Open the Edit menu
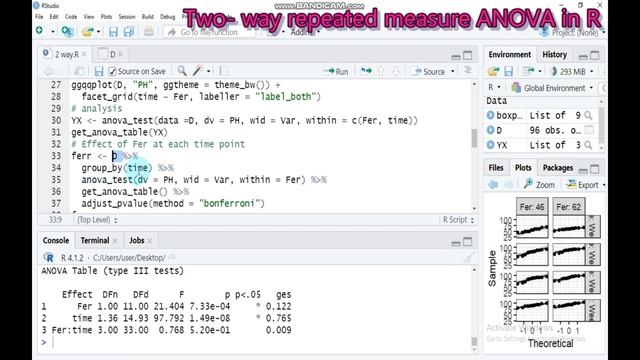 coord(54,17)
